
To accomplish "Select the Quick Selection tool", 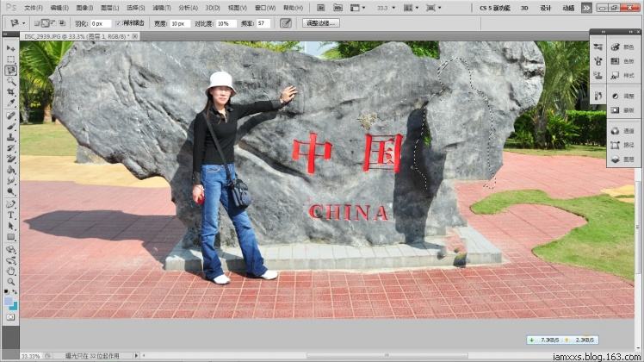I will [10, 81].
